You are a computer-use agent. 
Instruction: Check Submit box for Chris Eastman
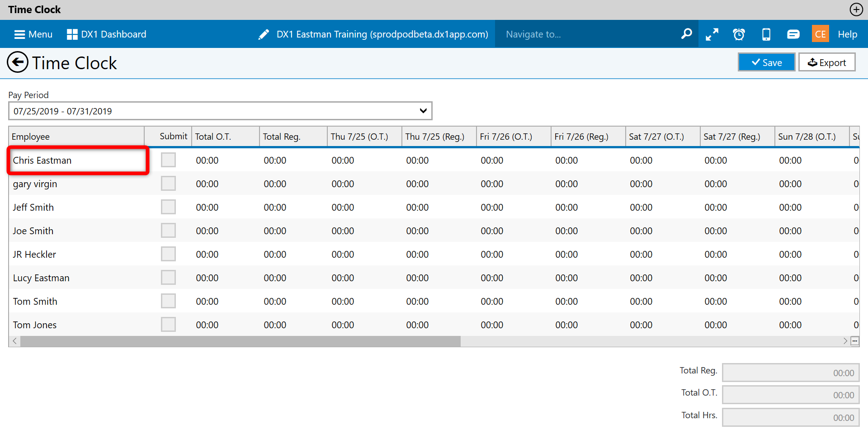pos(168,160)
